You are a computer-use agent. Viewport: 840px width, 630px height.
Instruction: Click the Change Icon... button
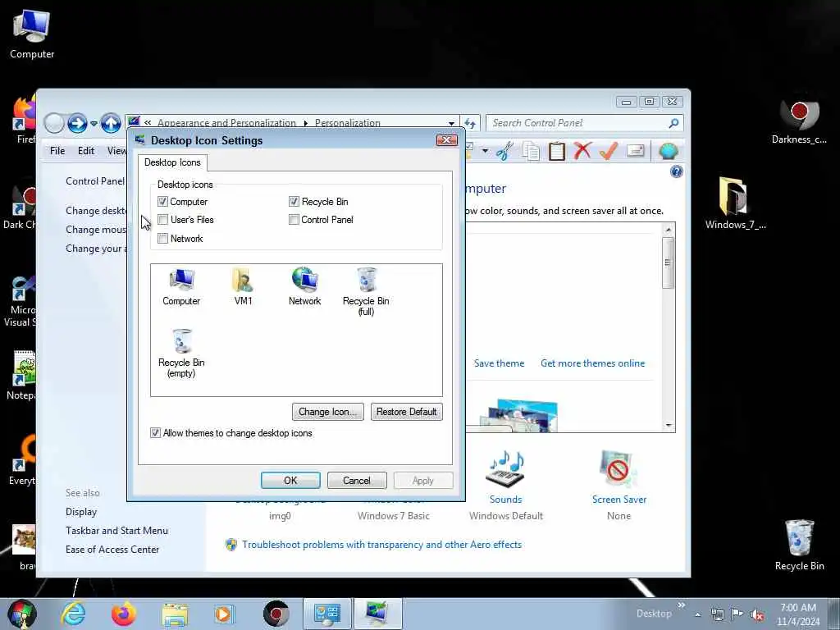click(x=328, y=412)
